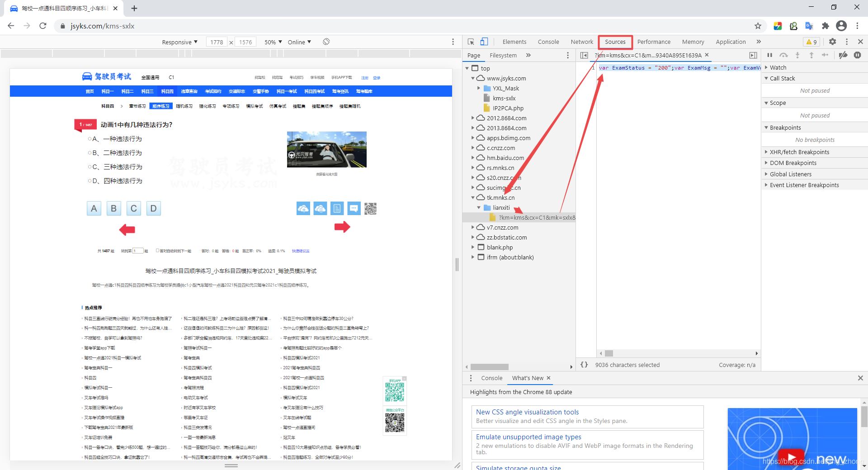This screenshot has height=470, width=868.
Task: Toggle the device toolbar icon
Action: pyautogui.click(x=484, y=42)
